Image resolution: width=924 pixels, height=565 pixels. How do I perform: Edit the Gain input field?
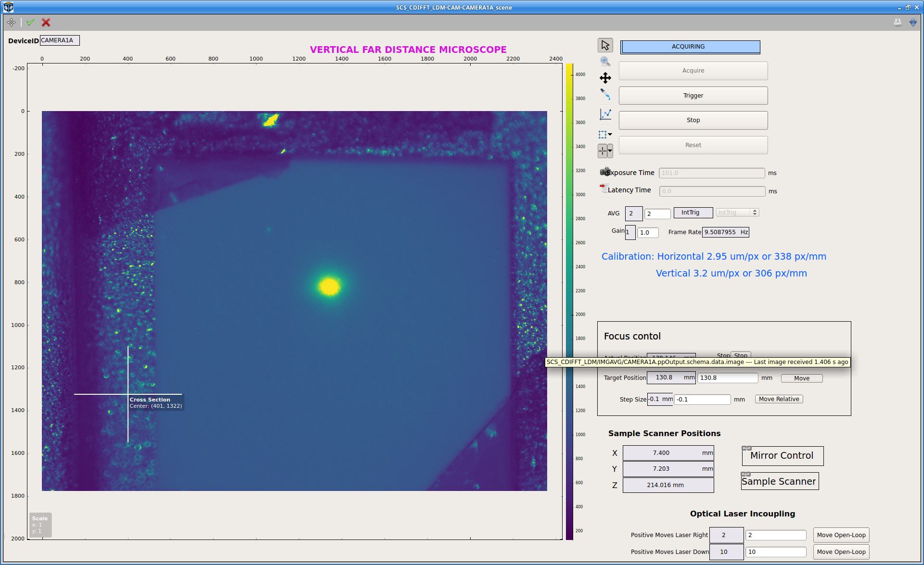click(648, 233)
